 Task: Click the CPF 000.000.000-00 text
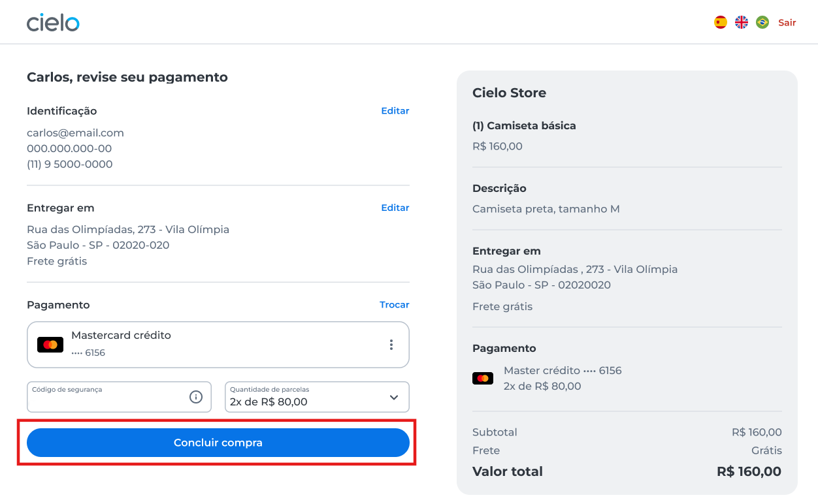pyautogui.click(x=69, y=149)
